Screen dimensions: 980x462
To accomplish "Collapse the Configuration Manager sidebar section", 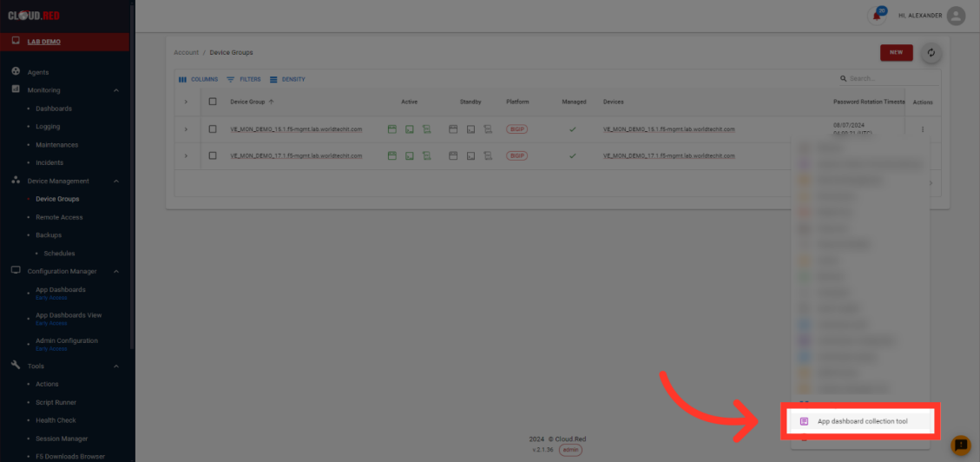I will (x=116, y=271).
